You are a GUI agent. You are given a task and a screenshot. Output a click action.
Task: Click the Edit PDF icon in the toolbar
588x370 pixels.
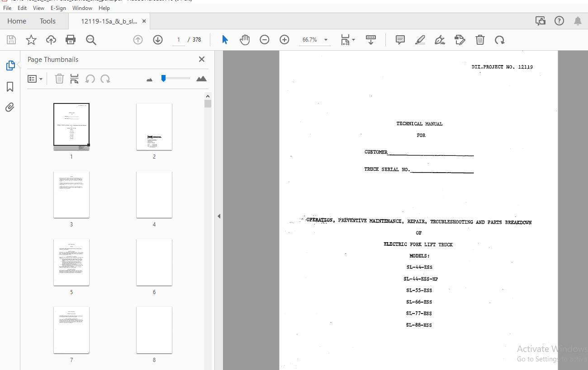click(460, 40)
